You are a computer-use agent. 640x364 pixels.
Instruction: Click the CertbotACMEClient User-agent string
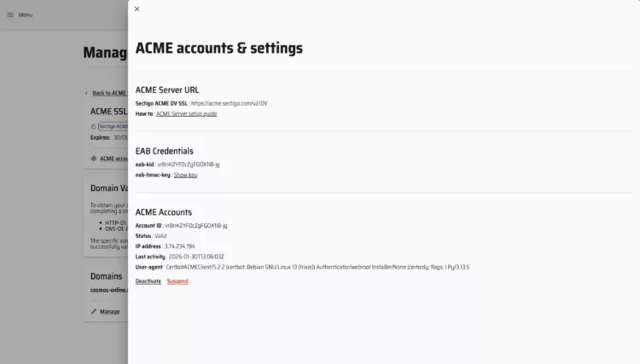(x=317, y=267)
